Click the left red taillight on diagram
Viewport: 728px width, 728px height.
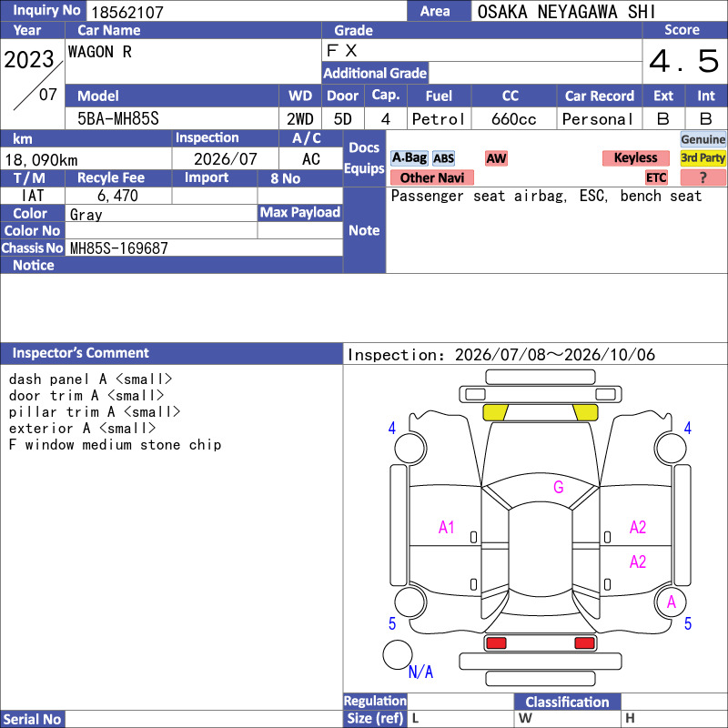(x=496, y=643)
